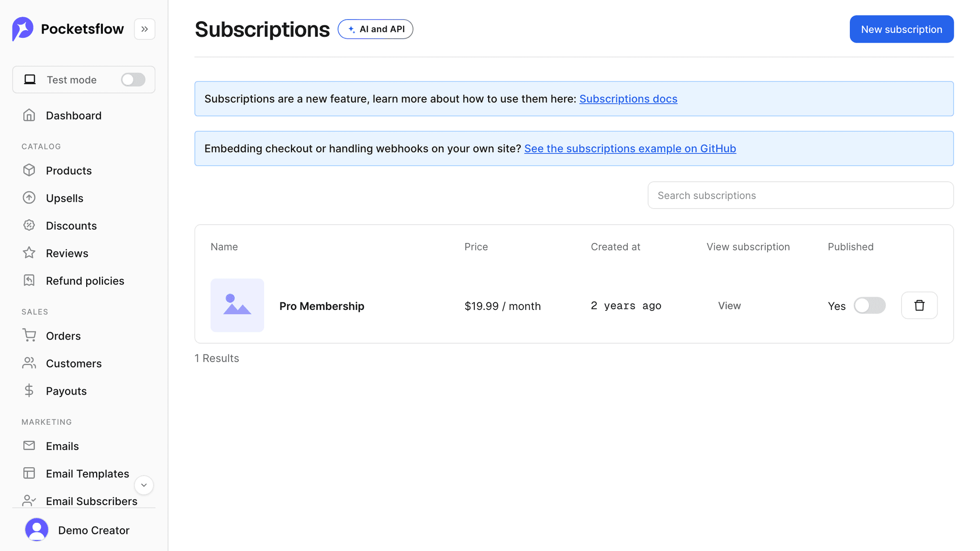
Task: Click the $19.99 / month price cell
Action: click(x=502, y=306)
